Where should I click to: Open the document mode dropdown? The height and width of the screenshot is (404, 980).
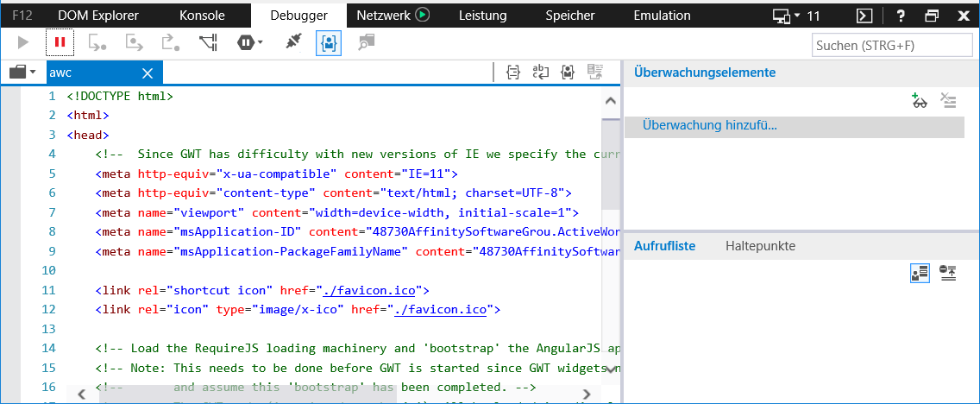[x=797, y=16]
